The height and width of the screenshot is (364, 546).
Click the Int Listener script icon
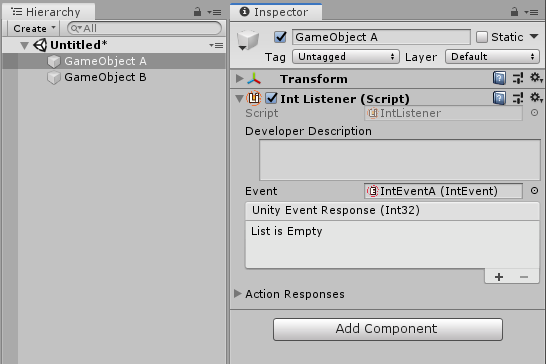tap(254, 98)
